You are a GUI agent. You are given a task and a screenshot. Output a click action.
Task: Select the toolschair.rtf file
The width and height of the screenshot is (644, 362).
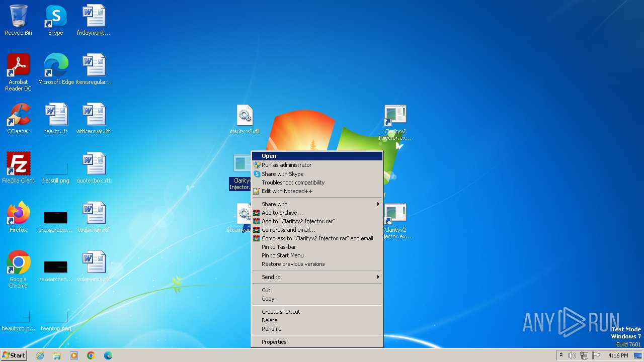94,217
